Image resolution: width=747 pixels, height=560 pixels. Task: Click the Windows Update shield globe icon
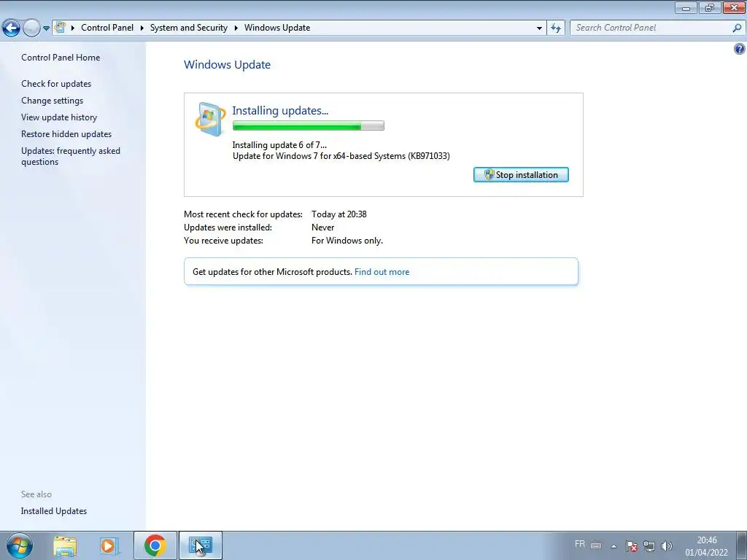[x=210, y=119]
